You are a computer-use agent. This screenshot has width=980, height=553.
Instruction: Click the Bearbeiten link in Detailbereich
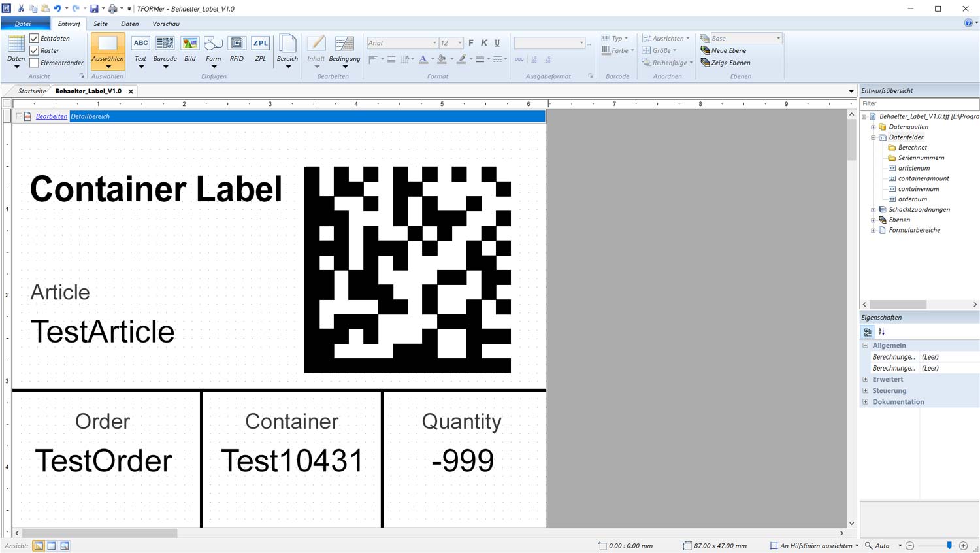point(52,116)
